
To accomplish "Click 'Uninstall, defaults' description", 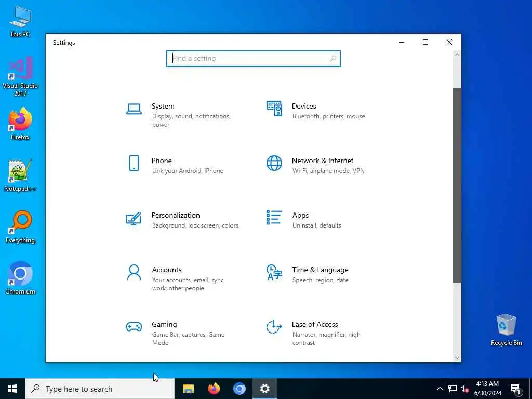I will [x=317, y=225].
